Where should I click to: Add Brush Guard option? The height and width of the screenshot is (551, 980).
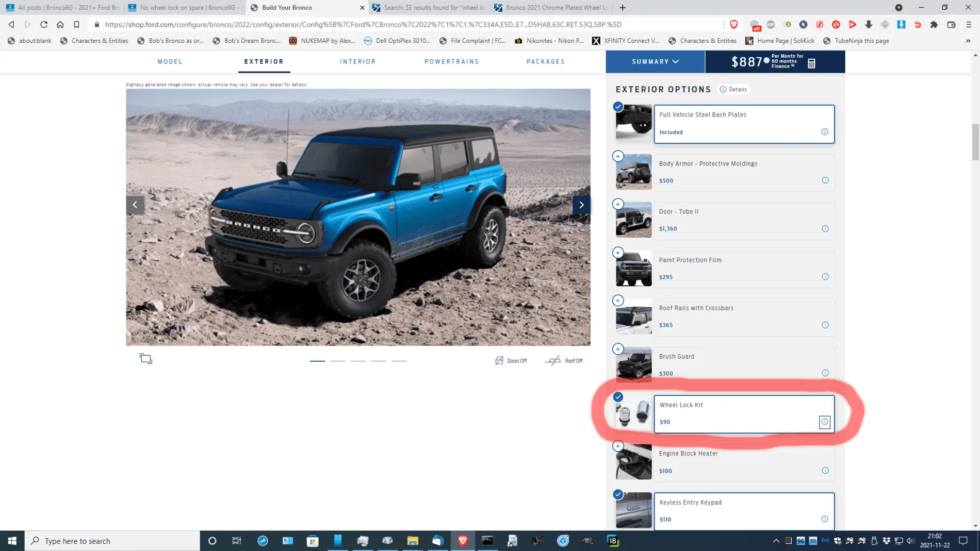[618, 349]
